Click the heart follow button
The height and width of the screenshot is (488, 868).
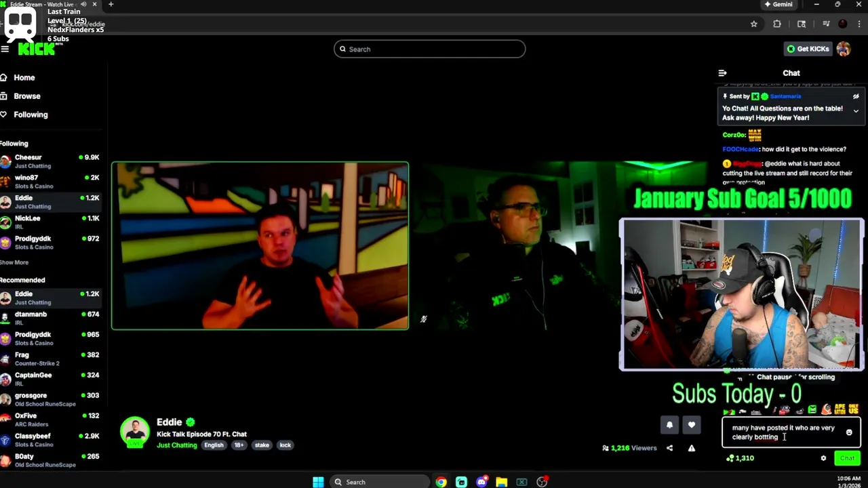(x=691, y=425)
